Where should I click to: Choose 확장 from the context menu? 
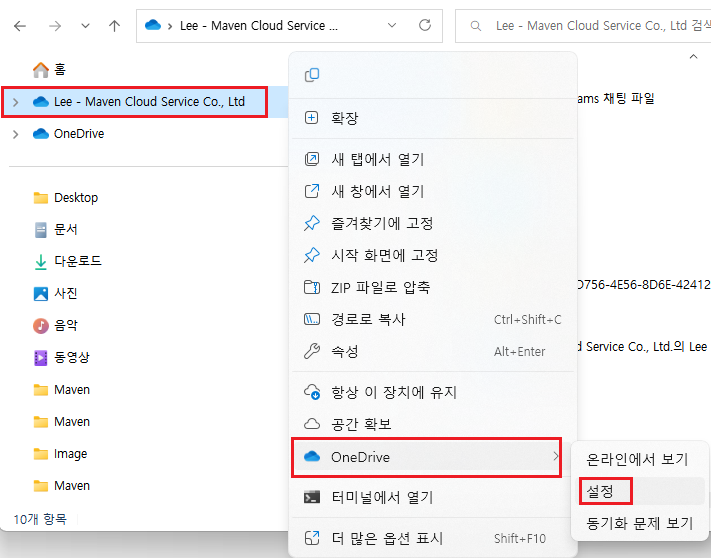[x=433, y=118]
